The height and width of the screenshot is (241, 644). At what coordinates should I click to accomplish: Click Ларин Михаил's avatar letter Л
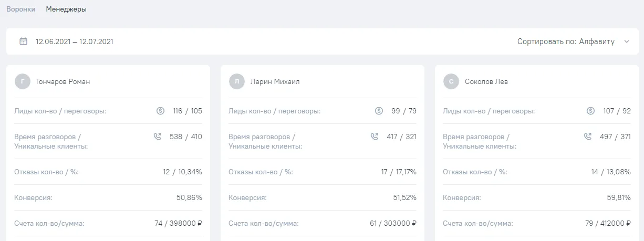point(236,81)
